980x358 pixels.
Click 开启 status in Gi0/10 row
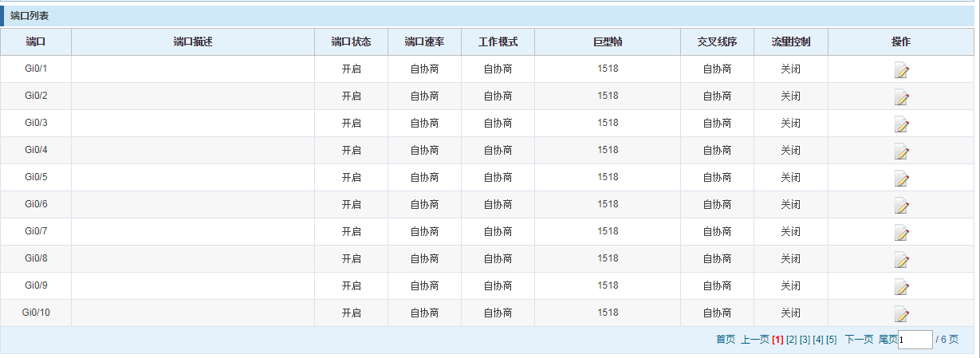click(351, 313)
